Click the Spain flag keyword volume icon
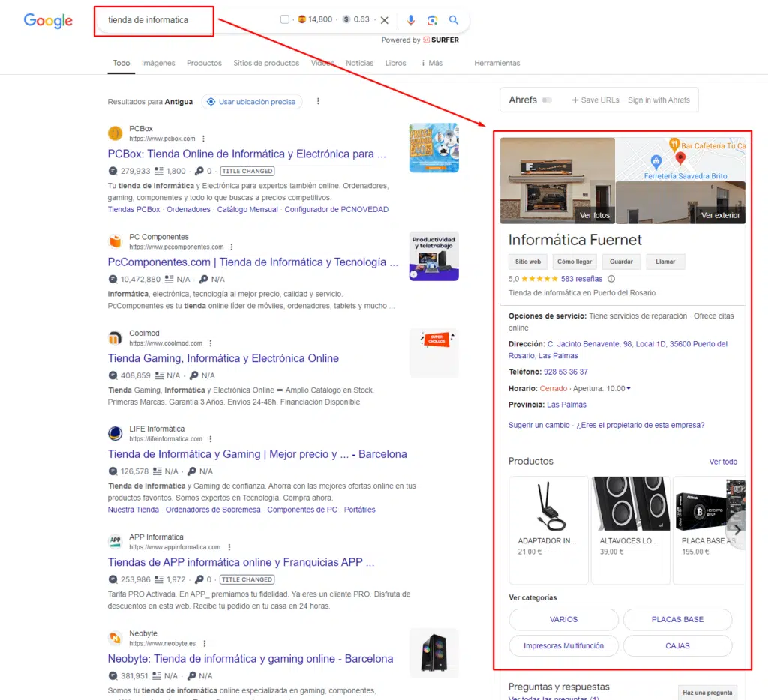Viewport: 768px width, 700px height. [303, 20]
